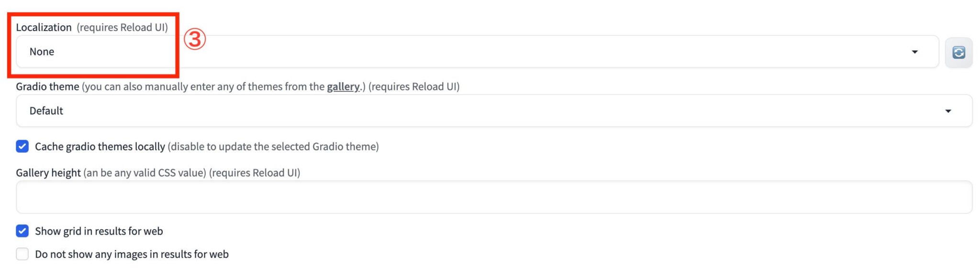Click the red circled number 3 marker
The width and height of the screenshot is (980, 269).
195,39
